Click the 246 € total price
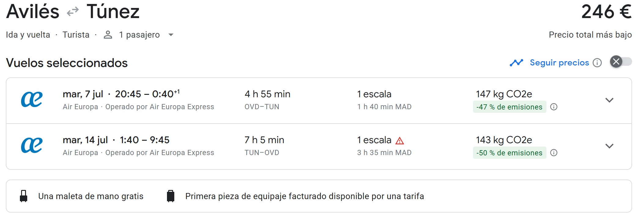This screenshot has height=219, width=644. (x=606, y=12)
